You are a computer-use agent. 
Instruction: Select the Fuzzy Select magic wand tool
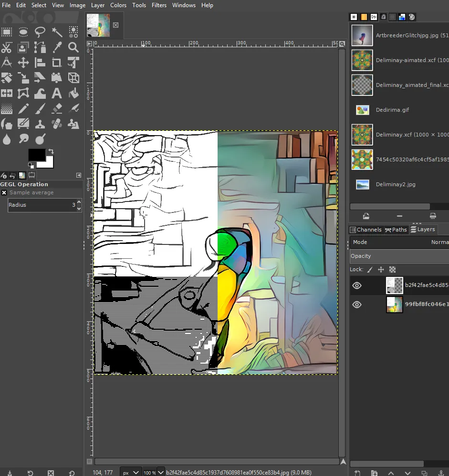click(57, 32)
